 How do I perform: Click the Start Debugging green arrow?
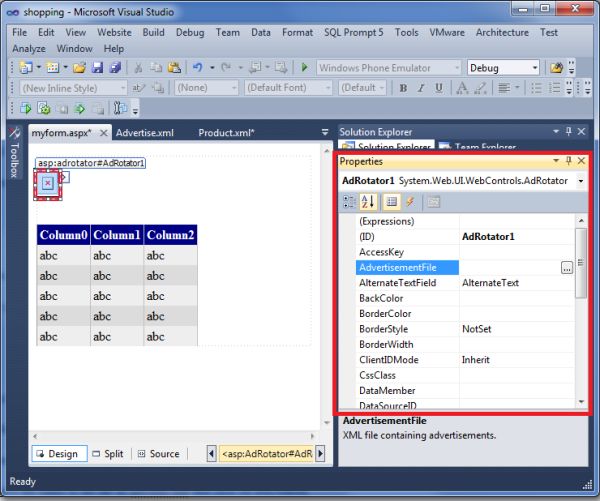point(305,68)
